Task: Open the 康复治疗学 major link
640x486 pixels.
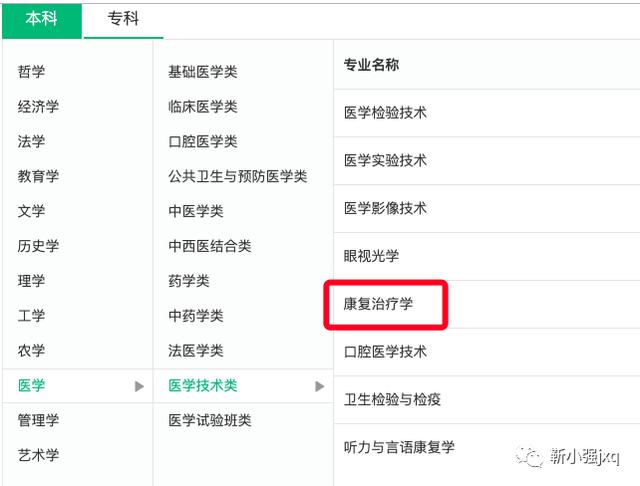Action: (378, 304)
